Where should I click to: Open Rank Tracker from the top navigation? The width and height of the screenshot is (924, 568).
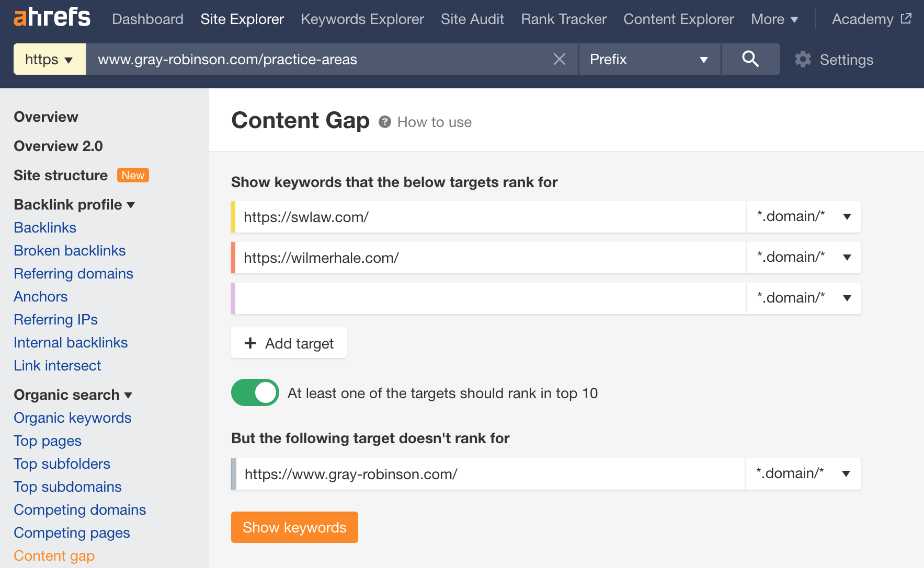click(x=563, y=19)
